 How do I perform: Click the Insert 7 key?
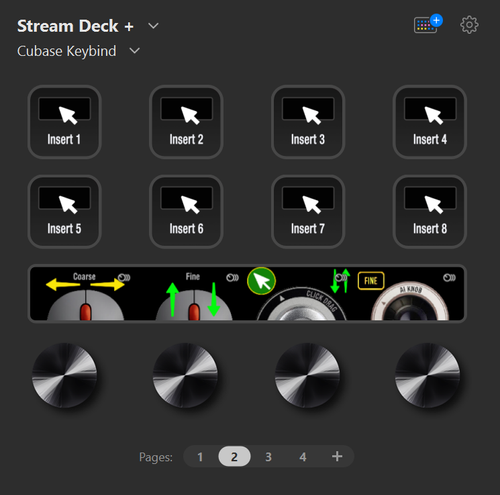click(308, 212)
